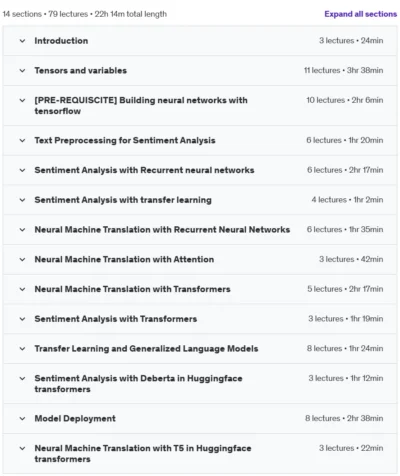The width and height of the screenshot is (400, 476).
Task: Expand Neural Machine Translation with T5 chevron
Action: 22,449
